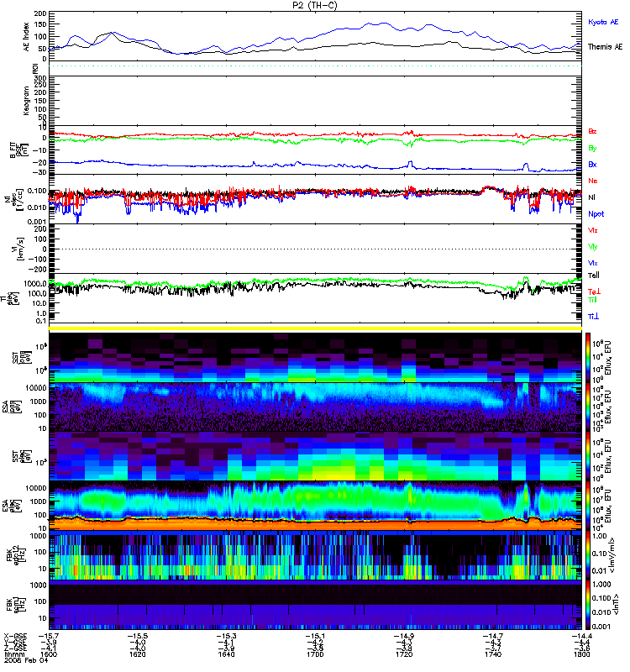
Task: Click the 1640 time tick label
Action: [226, 654]
